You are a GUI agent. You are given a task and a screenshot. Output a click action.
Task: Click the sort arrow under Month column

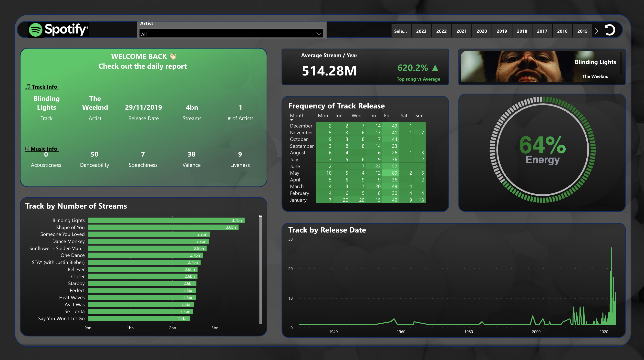click(x=291, y=119)
